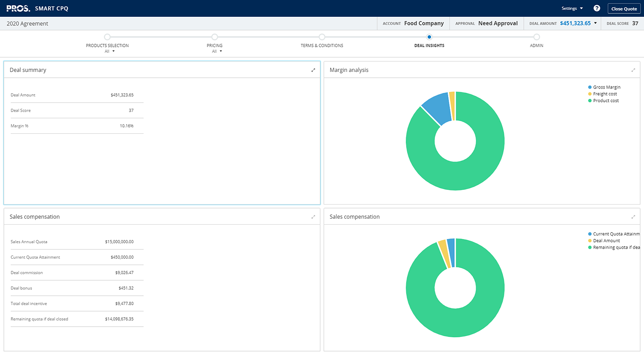Viewport: 644px width, 355px height.
Task: Click the PROS logo
Action: coord(18,9)
